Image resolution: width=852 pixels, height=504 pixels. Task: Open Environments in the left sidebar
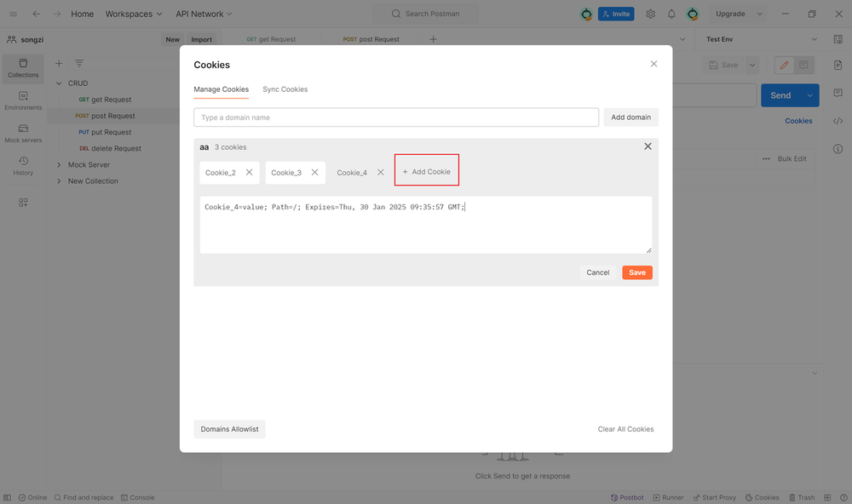pos(23,100)
